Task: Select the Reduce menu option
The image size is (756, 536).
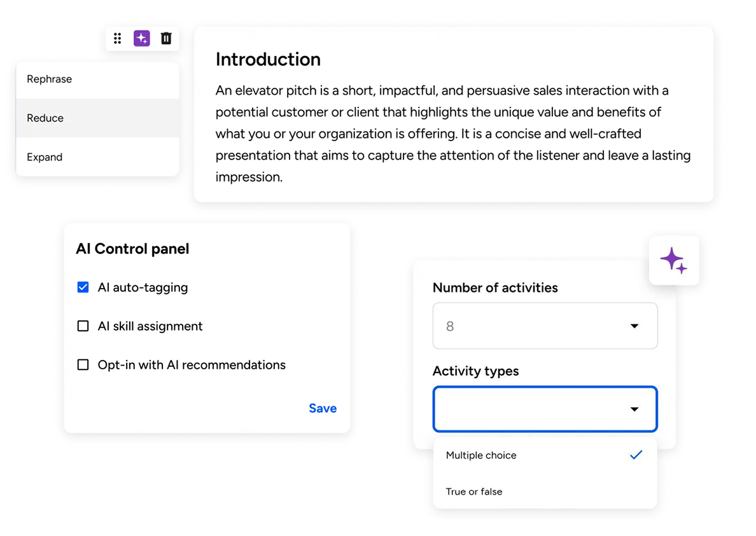Action: (45, 118)
